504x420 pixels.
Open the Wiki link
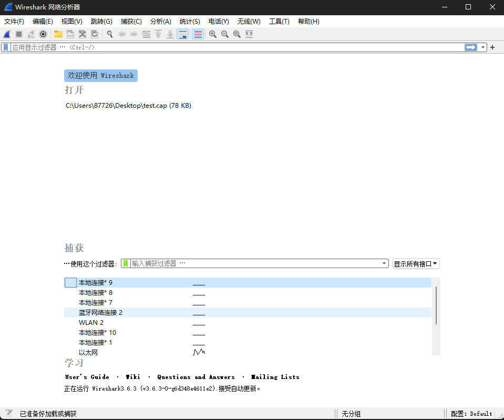[133, 377]
